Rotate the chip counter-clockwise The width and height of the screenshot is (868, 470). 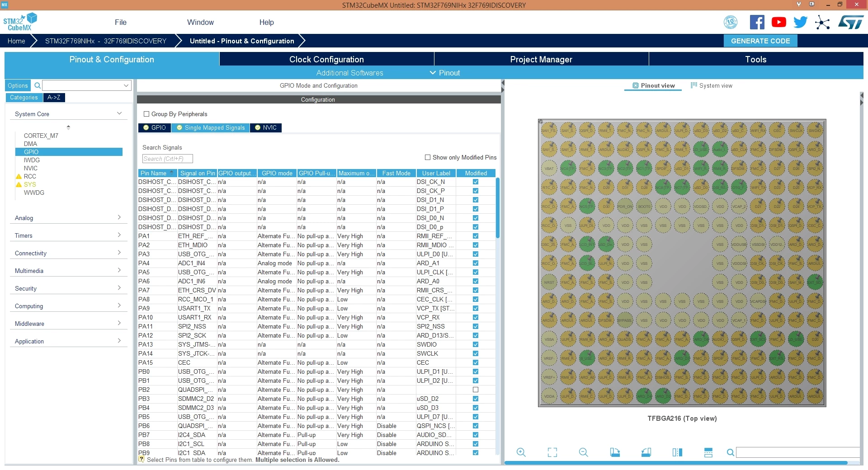coord(646,452)
